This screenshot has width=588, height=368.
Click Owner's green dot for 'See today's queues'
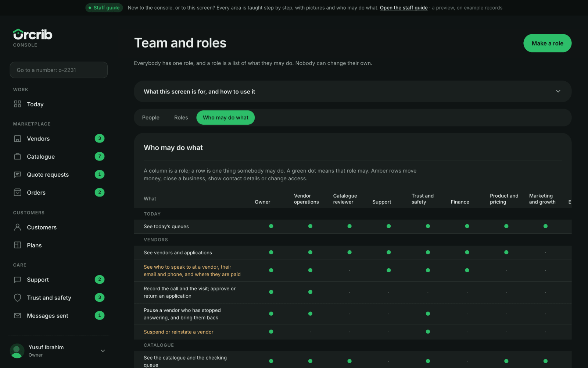pyautogui.click(x=271, y=226)
